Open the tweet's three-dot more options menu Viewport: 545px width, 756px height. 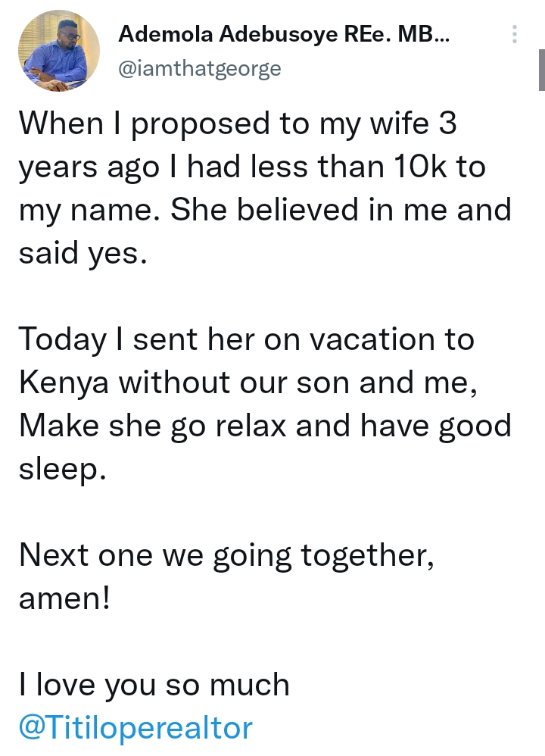pos(514,35)
